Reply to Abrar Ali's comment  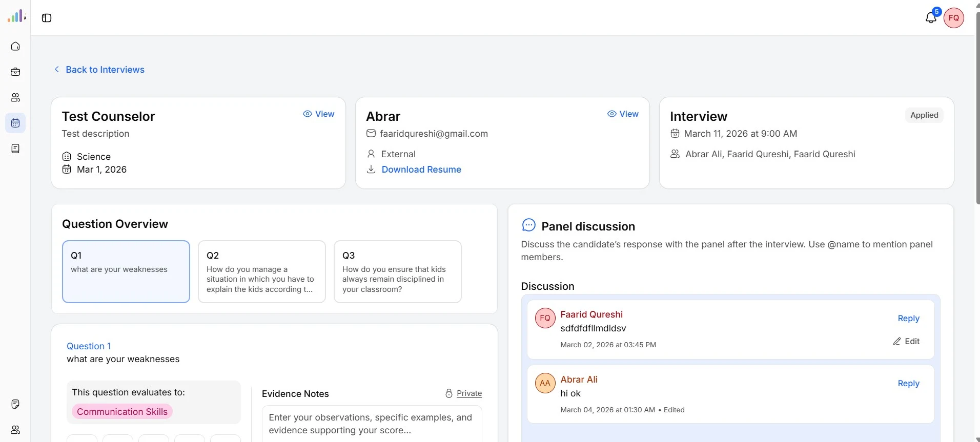click(x=908, y=384)
